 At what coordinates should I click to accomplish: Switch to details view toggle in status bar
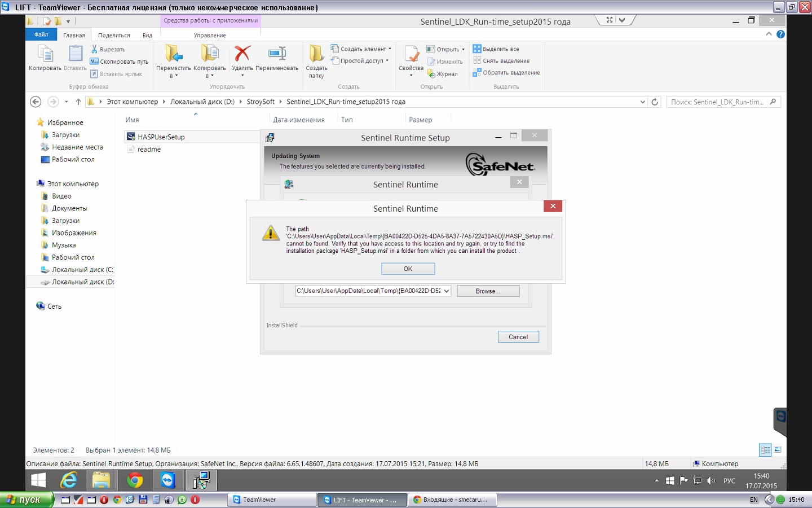click(x=765, y=450)
